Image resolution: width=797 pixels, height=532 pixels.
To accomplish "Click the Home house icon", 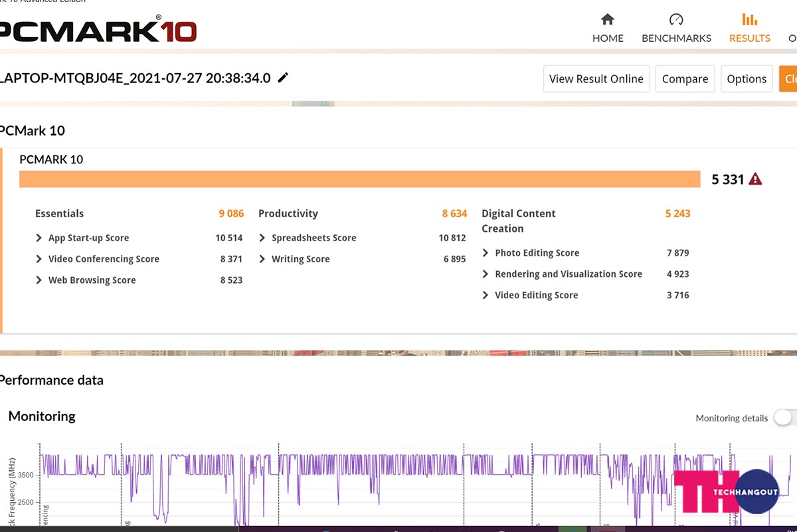I will pos(607,19).
